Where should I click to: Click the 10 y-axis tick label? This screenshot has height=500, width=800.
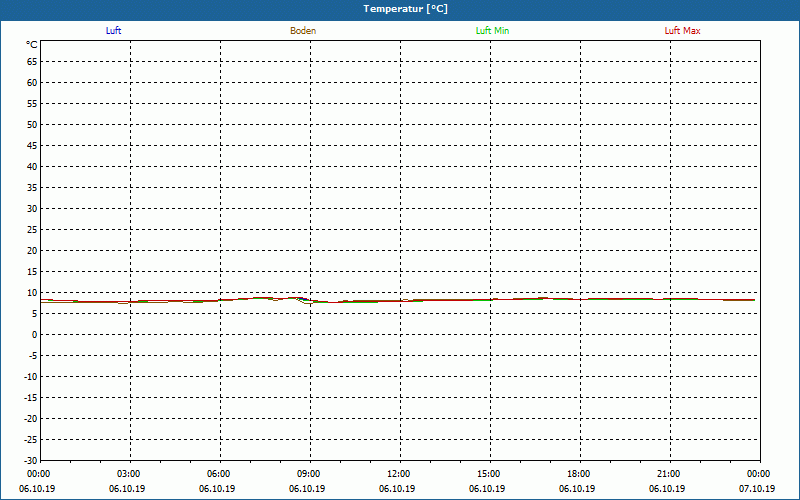click(x=32, y=293)
